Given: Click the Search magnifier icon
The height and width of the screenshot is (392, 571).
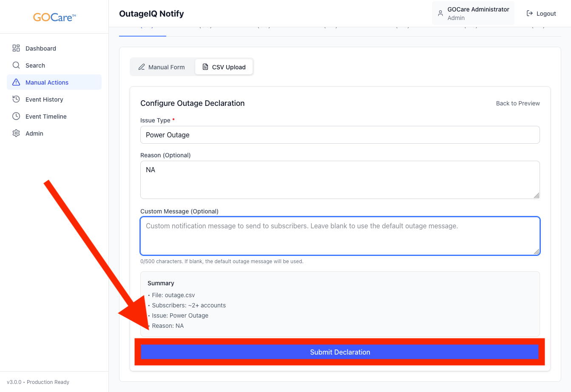Looking at the screenshot, I should click(x=16, y=65).
